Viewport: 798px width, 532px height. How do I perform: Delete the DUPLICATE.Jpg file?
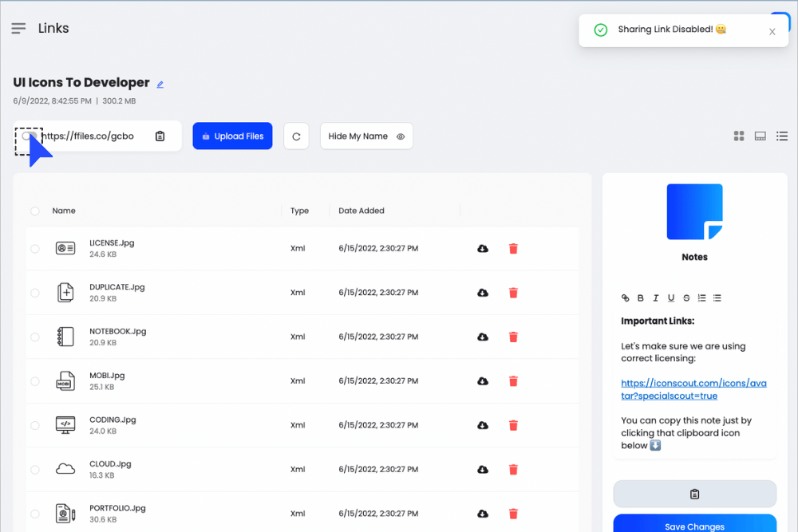click(513, 293)
